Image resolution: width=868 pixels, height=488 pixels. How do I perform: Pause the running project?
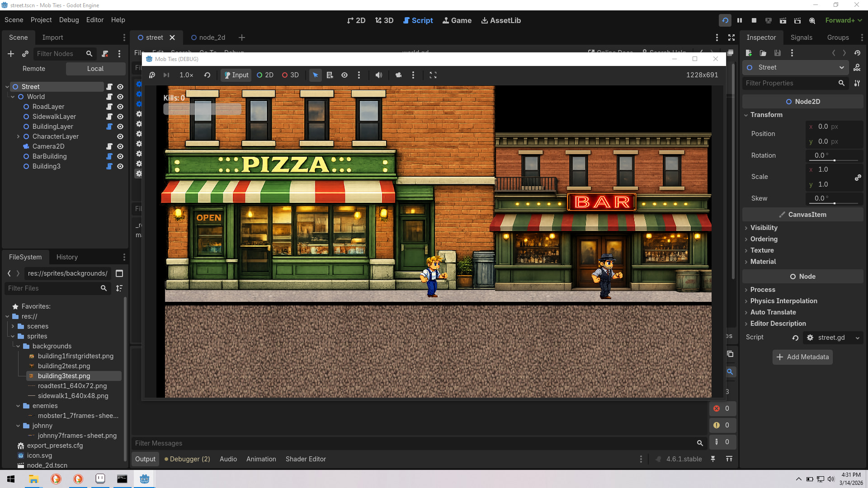click(740, 20)
